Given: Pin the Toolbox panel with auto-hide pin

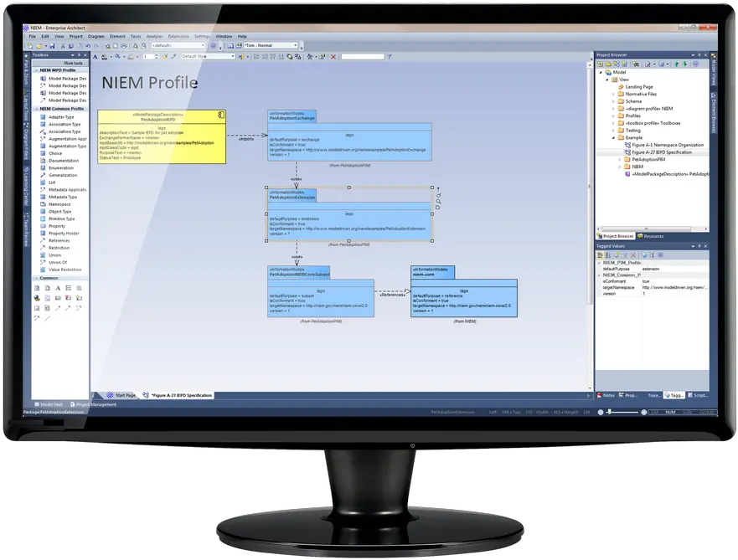Looking at the screenshot, I should pos(79,55).
